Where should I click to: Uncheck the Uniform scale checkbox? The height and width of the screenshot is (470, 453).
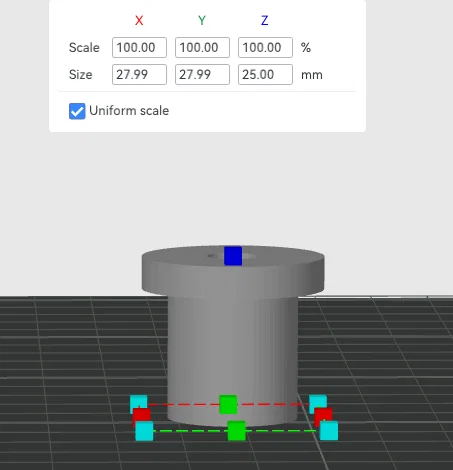click(77, 111)
